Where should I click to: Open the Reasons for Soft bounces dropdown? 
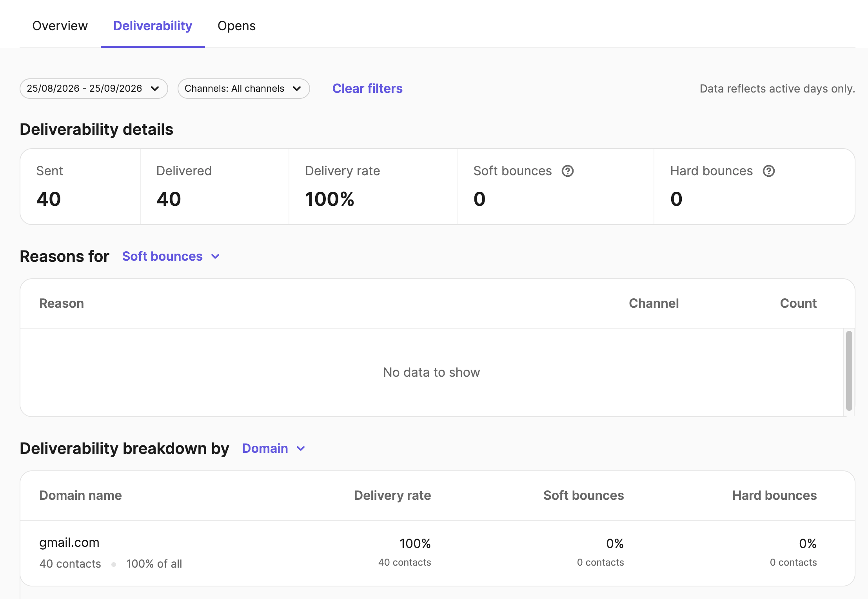171,256
